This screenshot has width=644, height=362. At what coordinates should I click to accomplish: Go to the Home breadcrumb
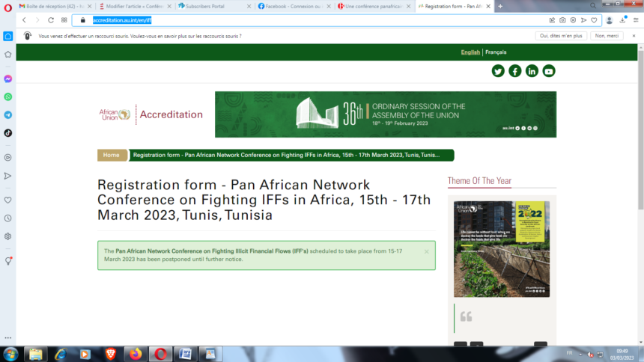[112, 155]
